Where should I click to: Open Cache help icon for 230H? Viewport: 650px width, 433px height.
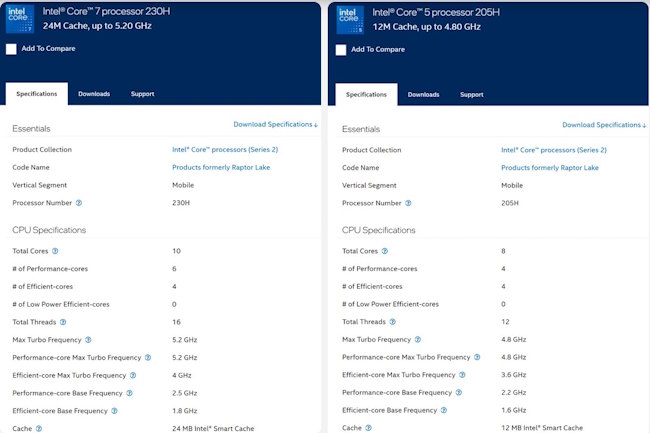click(x=39, y=428)
